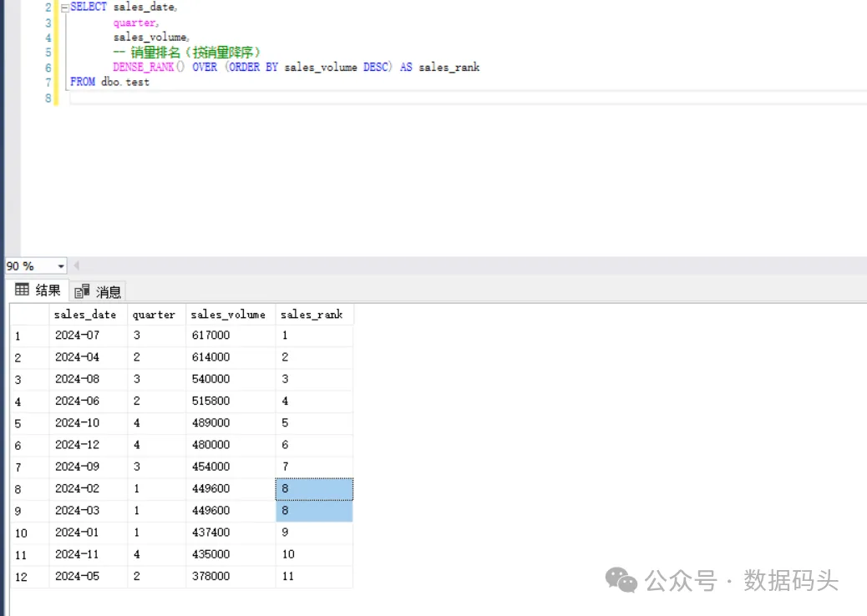The image size is (867, 616).
Task: Click line number 6 in the editor gutter
Action: click(48, 68)
